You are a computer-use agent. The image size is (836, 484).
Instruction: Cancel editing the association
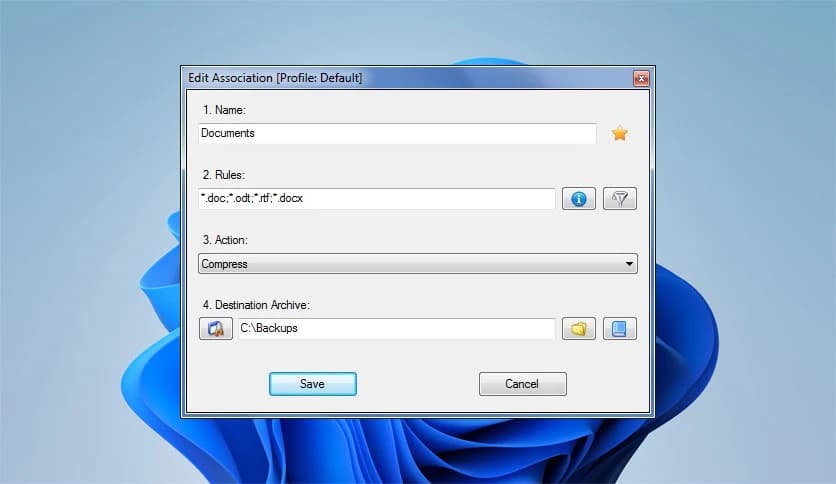click(x=522, y=384)
